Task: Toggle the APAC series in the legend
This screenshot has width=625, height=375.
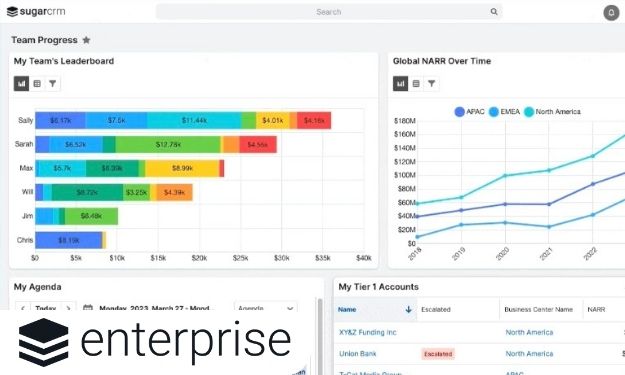Action: [469, 112]
